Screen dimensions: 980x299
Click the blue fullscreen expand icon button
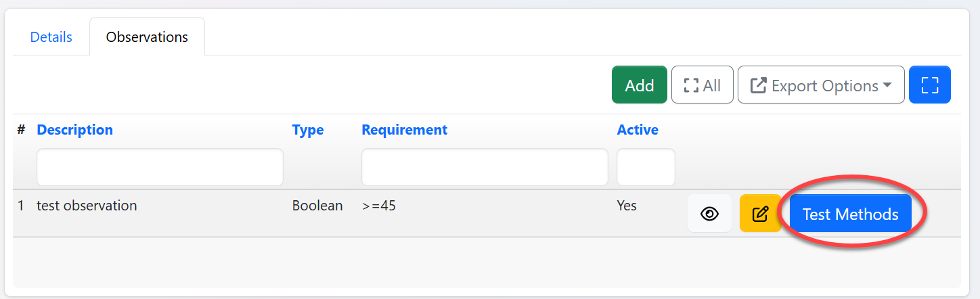point(930,85)
